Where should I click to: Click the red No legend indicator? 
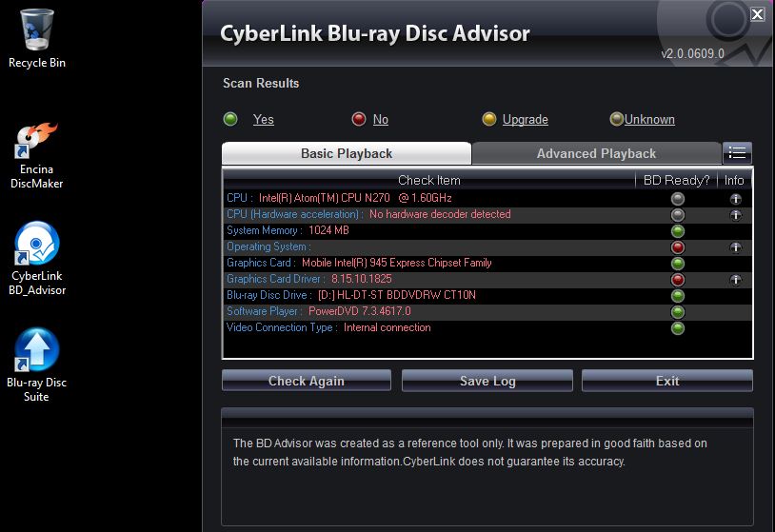point(358,119)
